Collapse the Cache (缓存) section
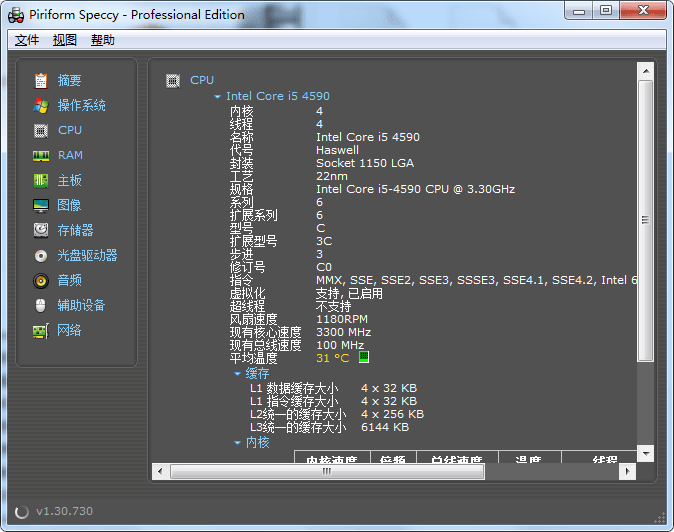674x532 pixels. pyautogui.click(x=237, y=374)
